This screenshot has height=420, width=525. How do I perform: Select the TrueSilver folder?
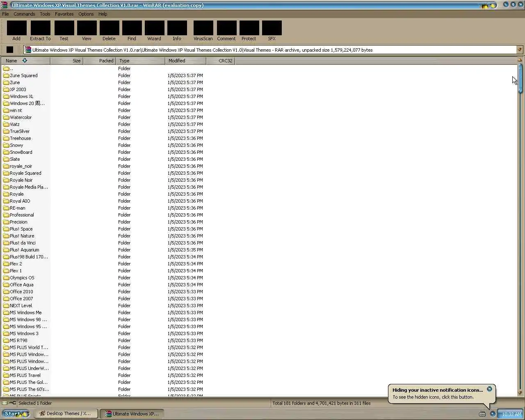[16, 131]
